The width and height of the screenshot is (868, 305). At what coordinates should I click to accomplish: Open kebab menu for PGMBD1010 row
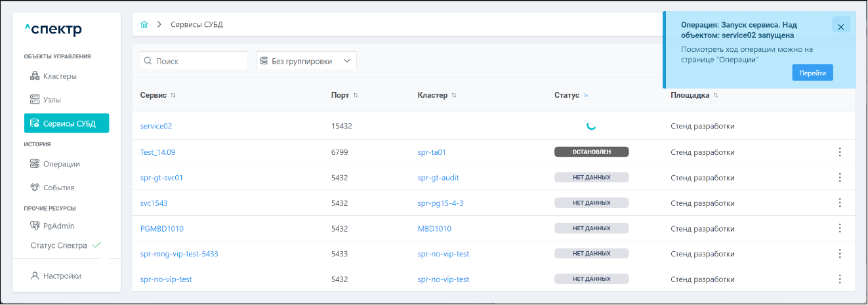tap(839, 228)
